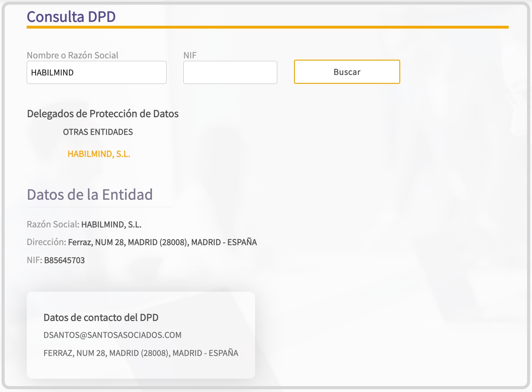The width and height of the screenshot is (532, 392).
Task: Open the HABILMIND, S.L. result link
Action: point(99,154)
